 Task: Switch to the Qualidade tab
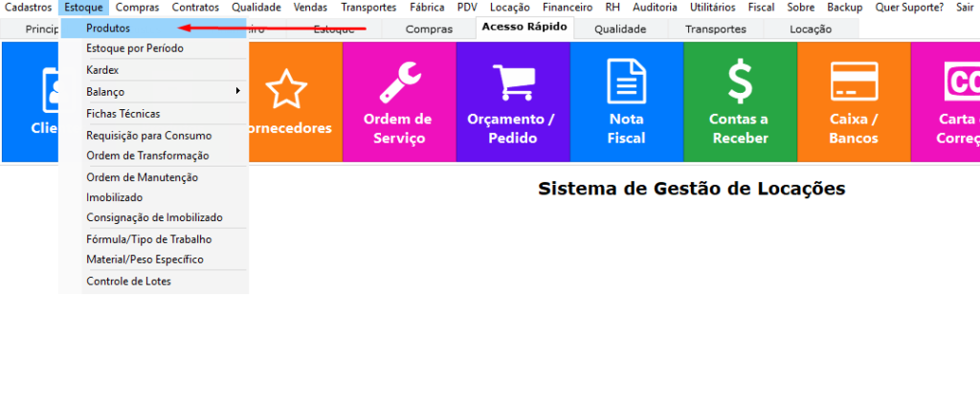pyautogui.click(x=619, y=29)
